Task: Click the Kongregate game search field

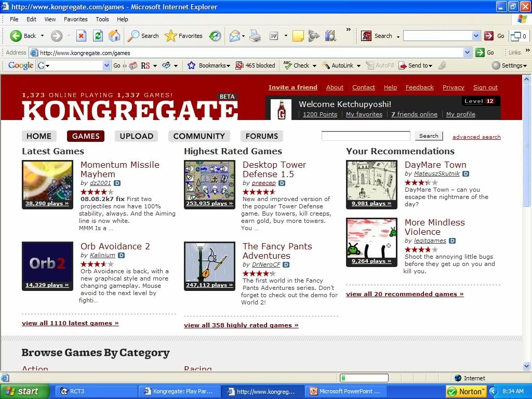Action: tap(366, 136)
